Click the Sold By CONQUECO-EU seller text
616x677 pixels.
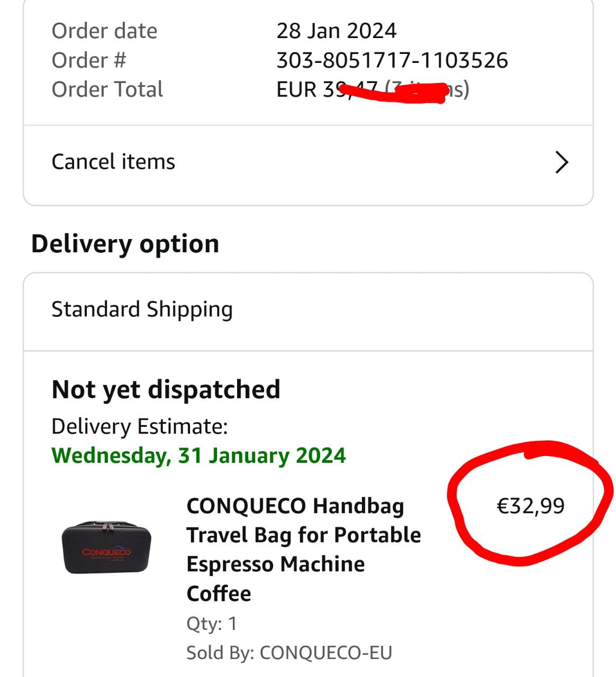point(289,653)
